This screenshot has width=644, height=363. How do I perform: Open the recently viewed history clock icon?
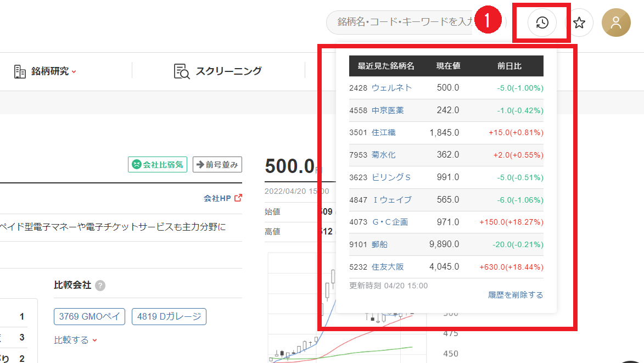542,23
